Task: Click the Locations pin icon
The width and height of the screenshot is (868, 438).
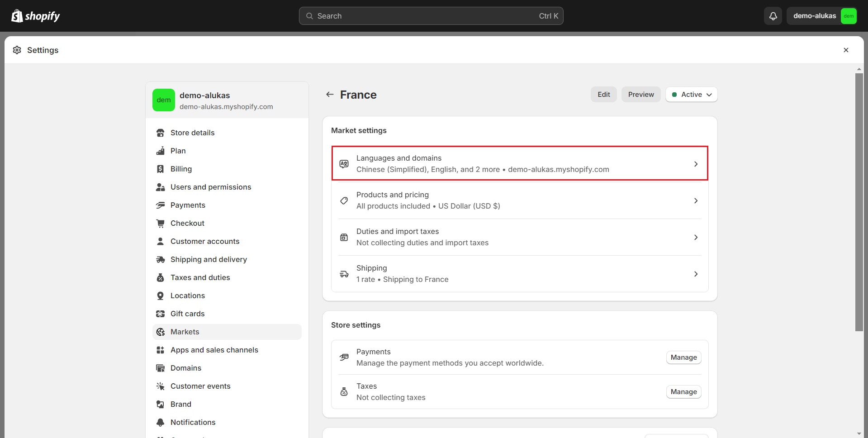Action: (160, 295)
